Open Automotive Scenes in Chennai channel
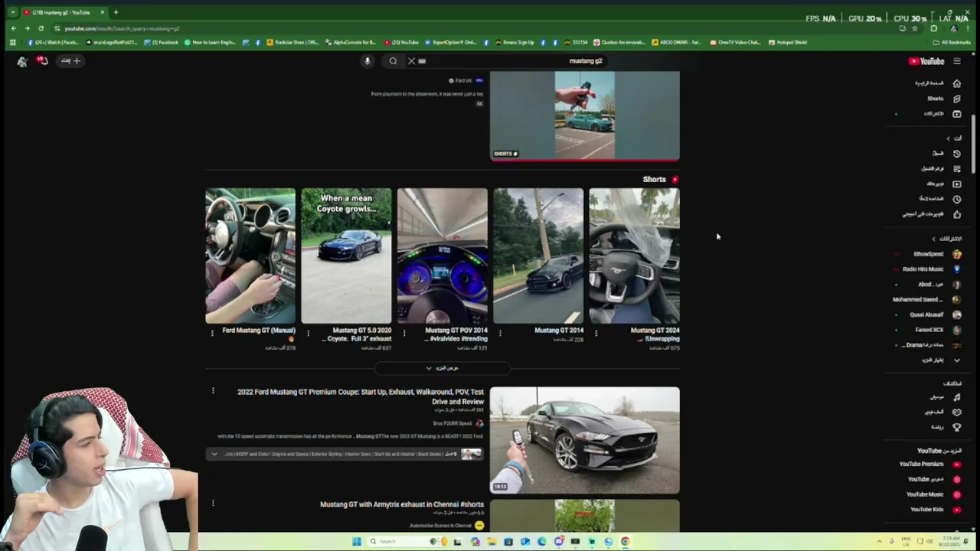This screenshot has height=551, width=980. pos(446,526)
